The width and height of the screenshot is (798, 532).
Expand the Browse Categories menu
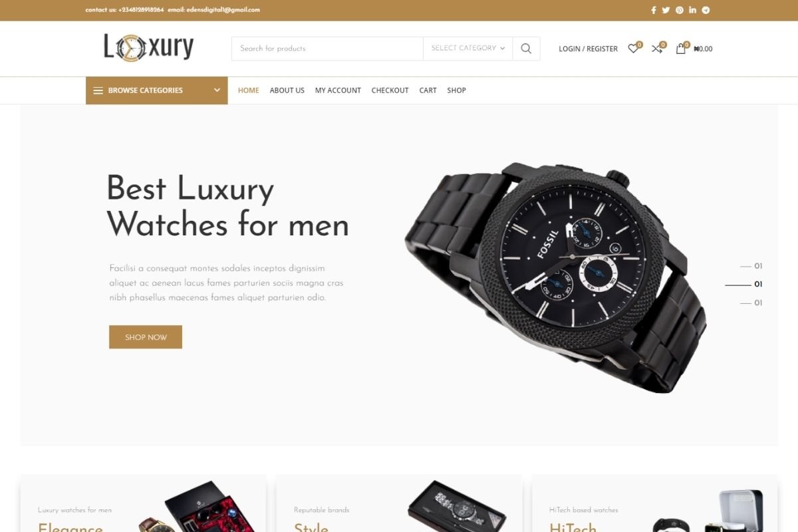[x=157, y=90]
